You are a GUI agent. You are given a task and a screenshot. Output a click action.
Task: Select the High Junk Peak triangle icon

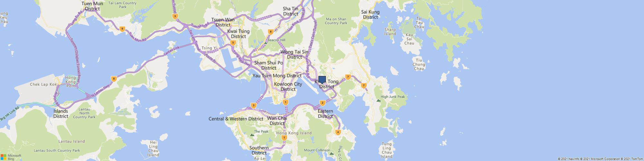tap(379, 100)
